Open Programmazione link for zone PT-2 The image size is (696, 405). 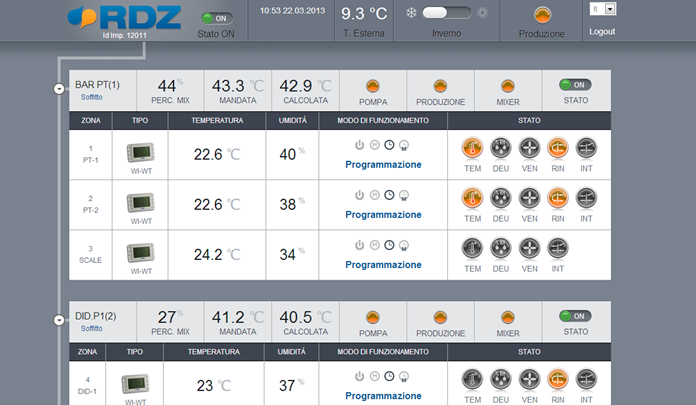383,214
